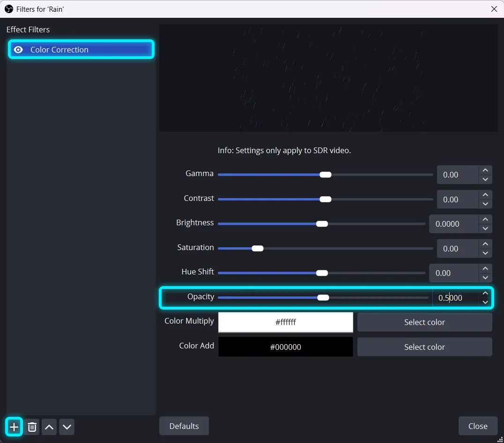This screenshot has height=443, width=504.
Task: Decrease Hue Shift value with down stepper
Action: [x=485, y=278]
